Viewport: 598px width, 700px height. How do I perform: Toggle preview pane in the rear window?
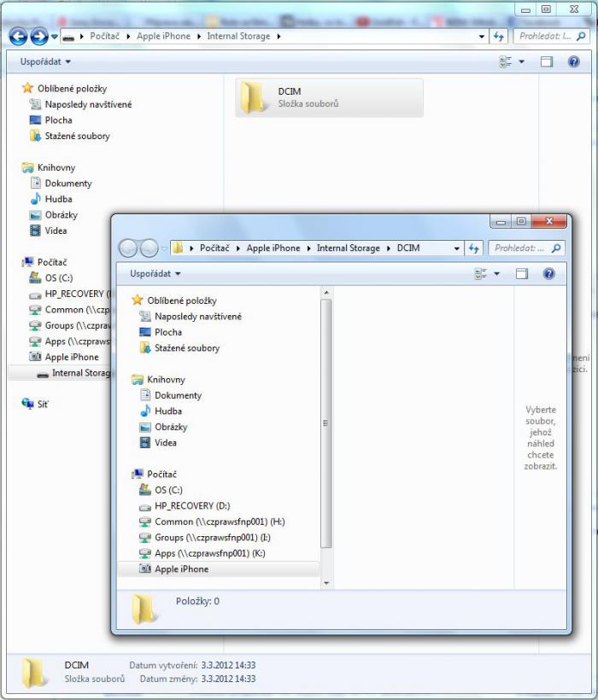pyautogui.click(x=547, y=61)
